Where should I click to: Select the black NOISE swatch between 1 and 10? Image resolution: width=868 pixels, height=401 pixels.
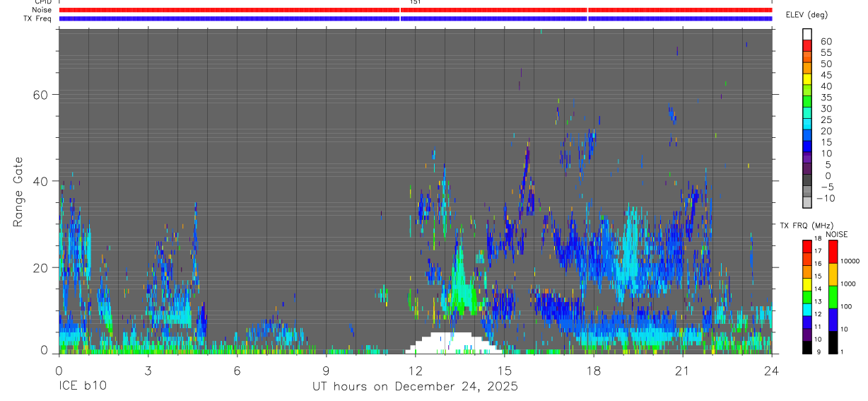833,342
